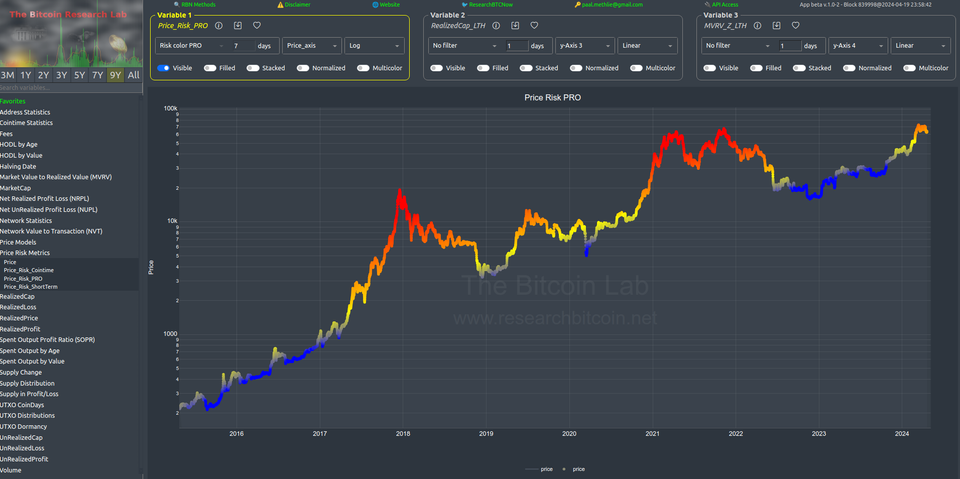This screenshot has height=479, width=960.
Task: Turn on Visible switch for Variable 2
Action: coord(437,68)
